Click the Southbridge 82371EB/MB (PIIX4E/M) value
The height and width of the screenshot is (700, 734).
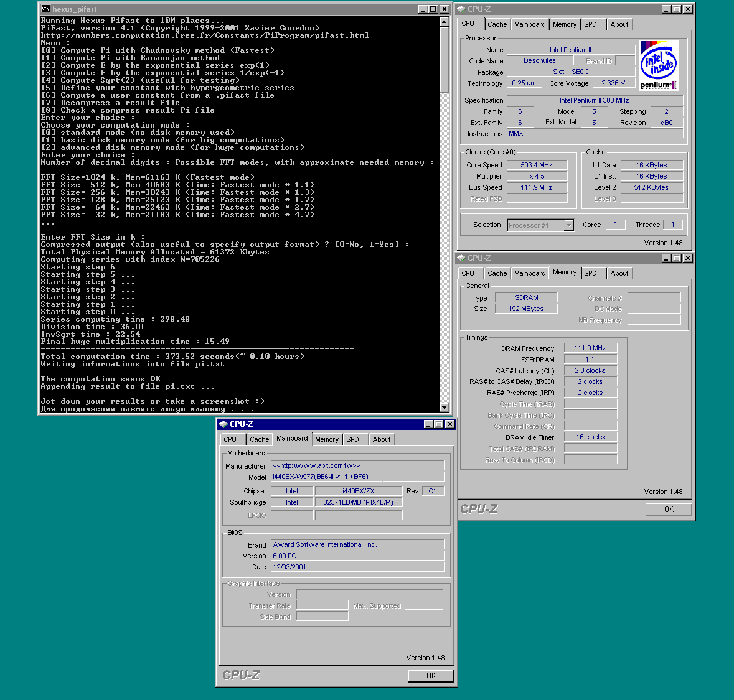tap(359, 502)
